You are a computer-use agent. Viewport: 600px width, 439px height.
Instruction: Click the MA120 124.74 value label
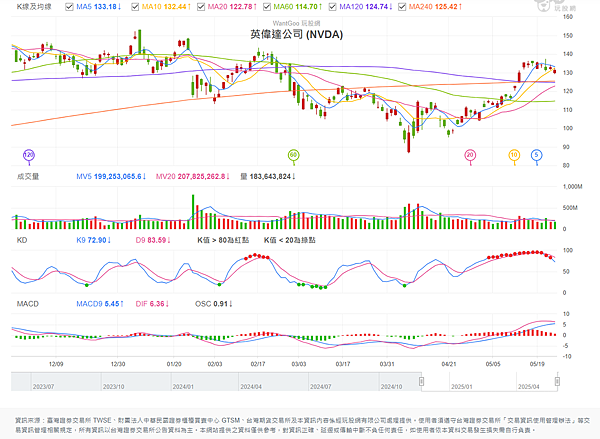click(366, 7)
